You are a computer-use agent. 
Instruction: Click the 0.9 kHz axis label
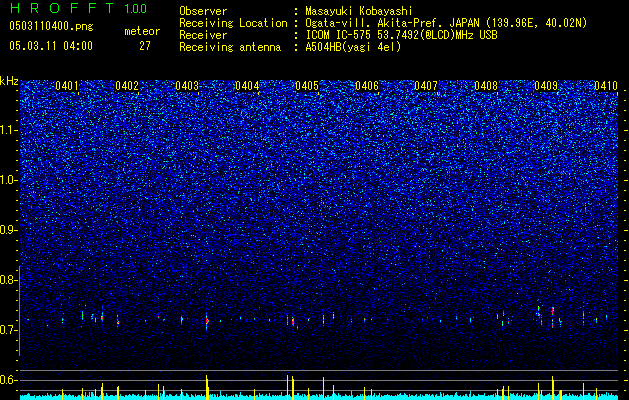point(8,230)
